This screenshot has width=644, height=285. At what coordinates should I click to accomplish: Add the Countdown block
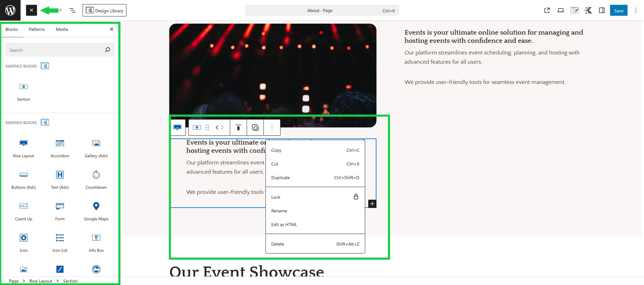[96, 179]
